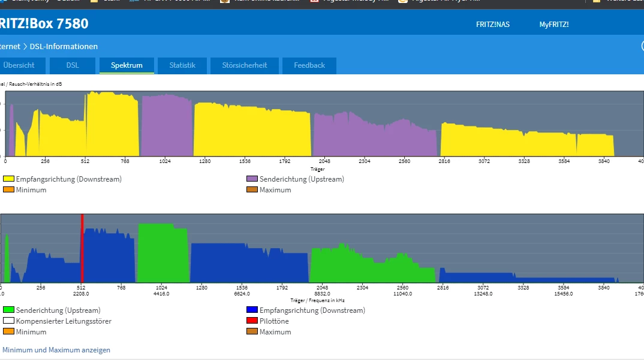644x362 pixels.
Task: Click Minimum swatch below the lower chart
Action: tap(8, 331)
